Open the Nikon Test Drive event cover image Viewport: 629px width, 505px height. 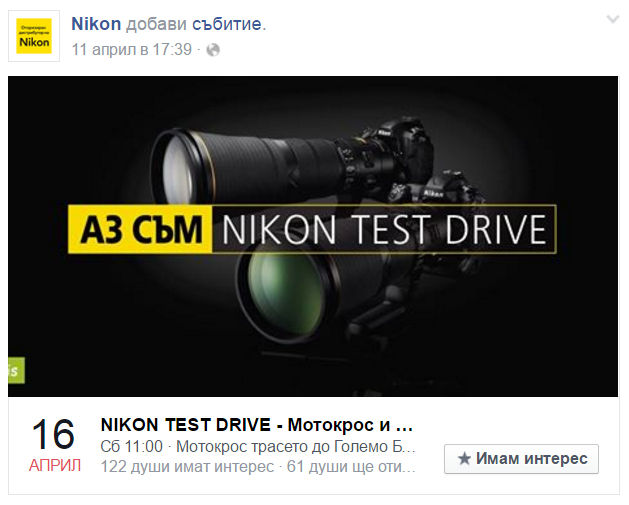[x=313, y=236]
